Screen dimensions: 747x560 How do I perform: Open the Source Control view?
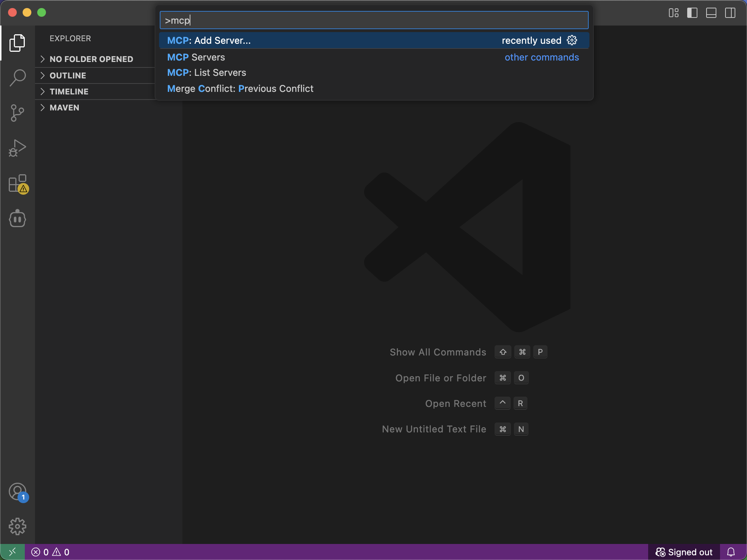[17, 113]
